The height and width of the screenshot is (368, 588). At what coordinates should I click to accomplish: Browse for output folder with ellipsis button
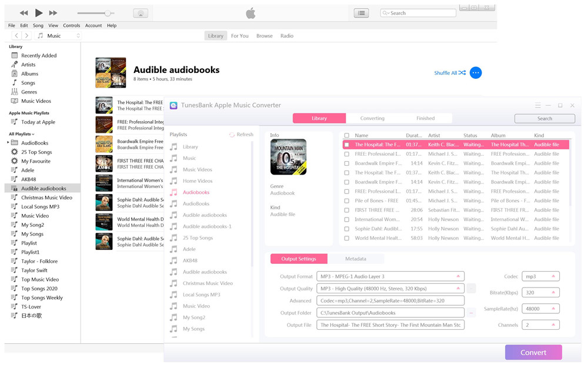click(x=471, y=313)
